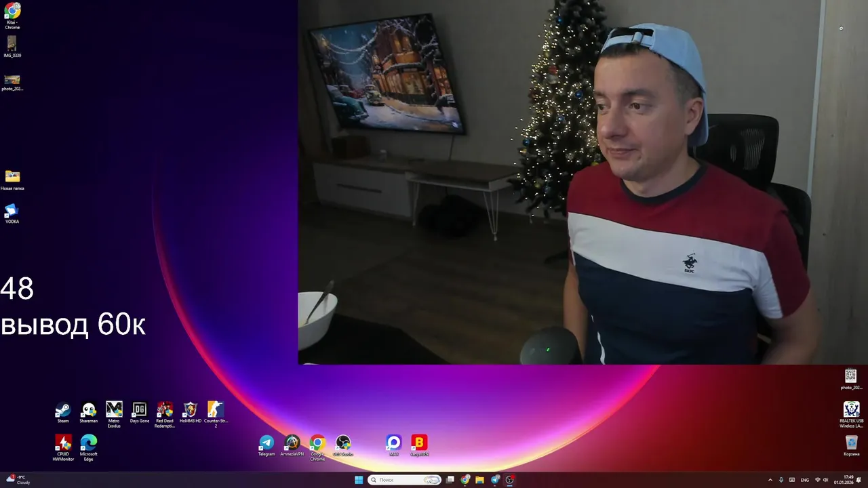Open Telegram desktop shortcut
The image size is (868, 488).
pos(267,446)
